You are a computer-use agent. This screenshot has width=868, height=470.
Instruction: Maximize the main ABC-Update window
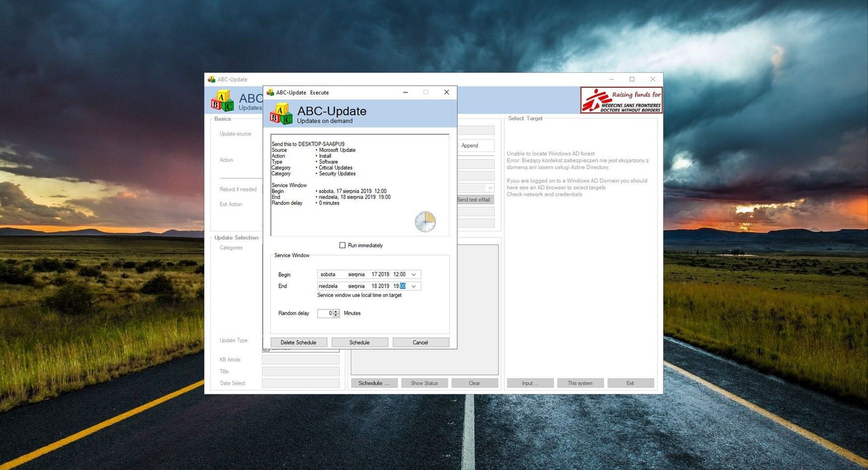[632, 79]
